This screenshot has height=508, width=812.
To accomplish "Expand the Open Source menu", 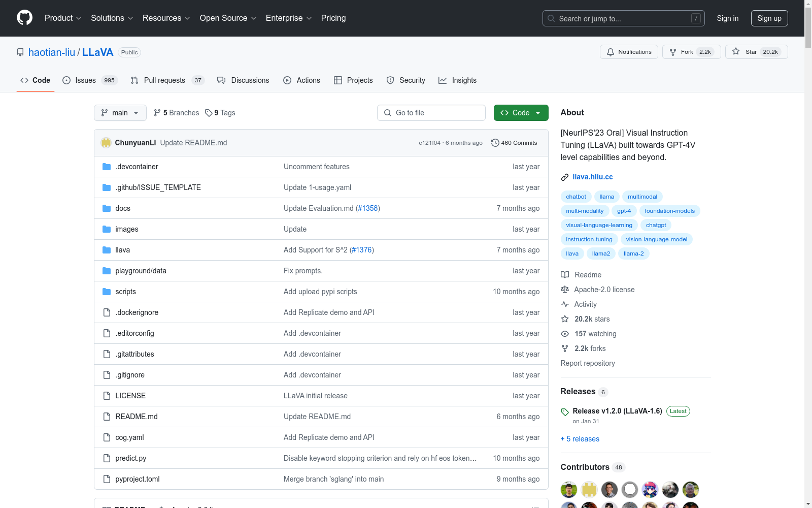I will click(x=228, y=18).
